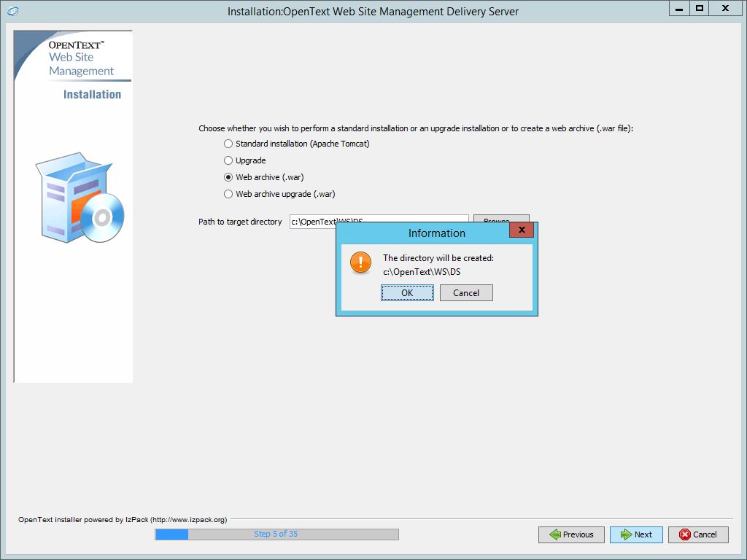Image resolution: width=747 pixels, height=560 pixels.
Task: Click the 'The directory will be created:' text
Action: 438,258
